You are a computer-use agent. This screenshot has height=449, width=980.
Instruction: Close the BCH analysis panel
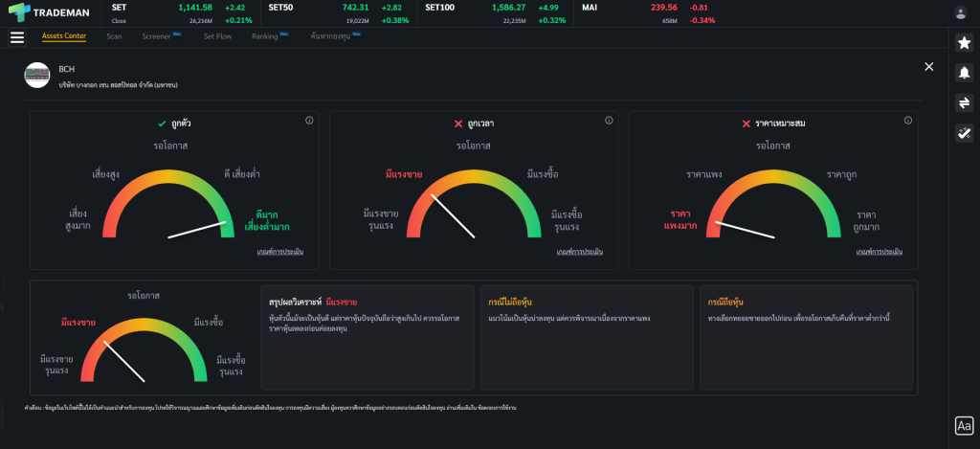click(x=928, y=66)
